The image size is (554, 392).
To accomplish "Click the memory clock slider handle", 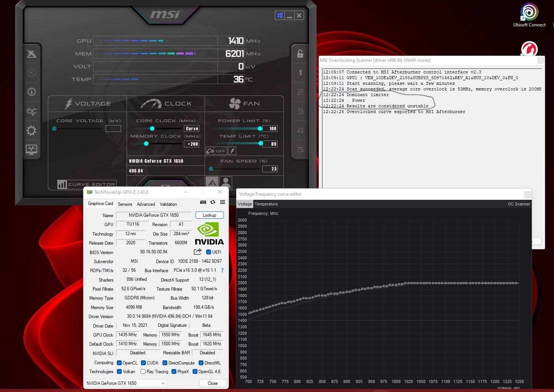I will tap(146, 144).
